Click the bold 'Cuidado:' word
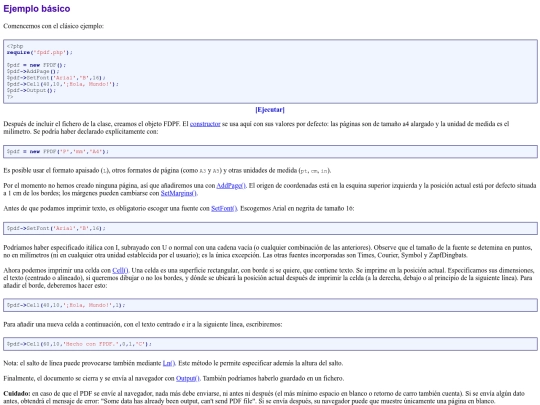The height and width of the screenshot is (405, 540). [x=17, y=393]
